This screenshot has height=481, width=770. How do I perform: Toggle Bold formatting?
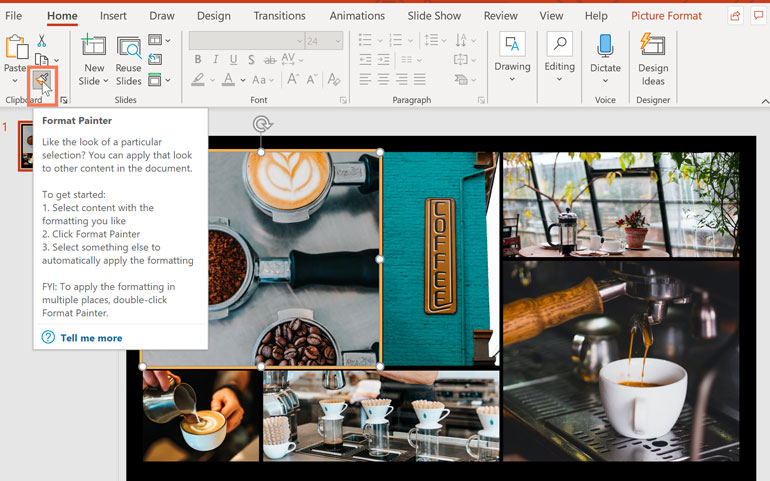pos(198,60)
